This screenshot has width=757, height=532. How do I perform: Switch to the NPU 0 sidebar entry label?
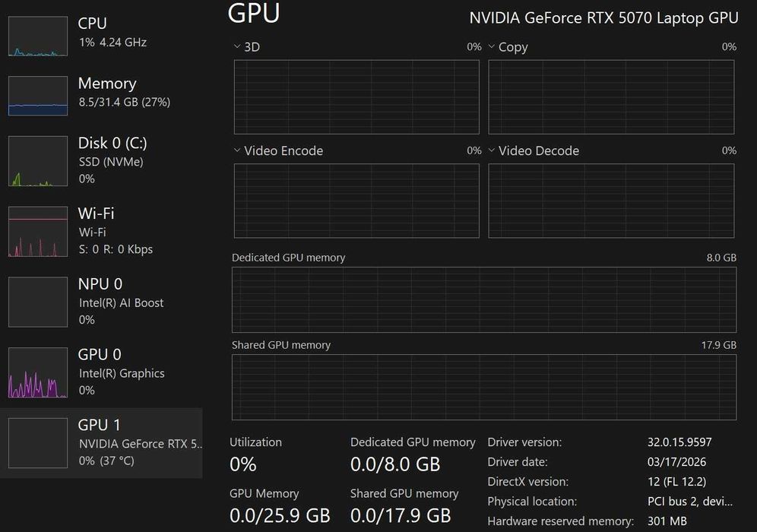tap(100, 284)
